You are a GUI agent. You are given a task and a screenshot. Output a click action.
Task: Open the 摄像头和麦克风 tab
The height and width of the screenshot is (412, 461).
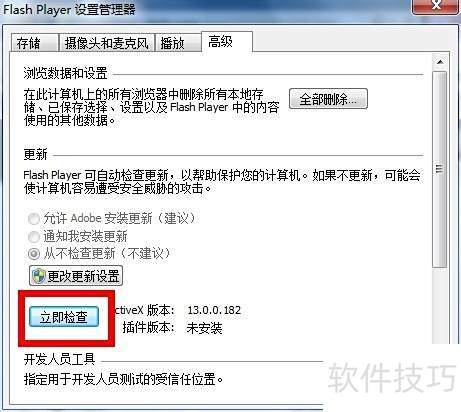107,43
